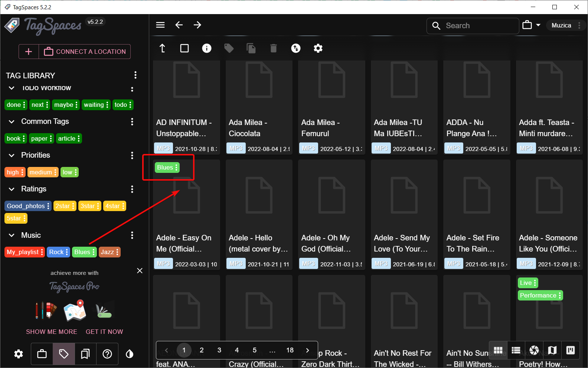Open the Common Tags group menu
The width and height of the screenshot is (588, 368).
point(132,122)
